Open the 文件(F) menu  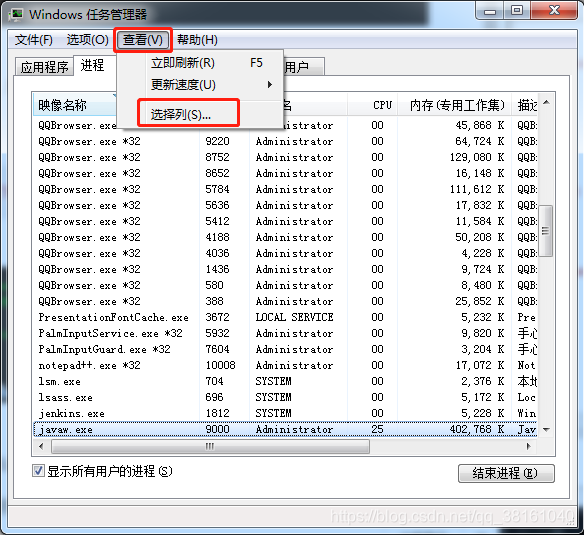(34, 39)
